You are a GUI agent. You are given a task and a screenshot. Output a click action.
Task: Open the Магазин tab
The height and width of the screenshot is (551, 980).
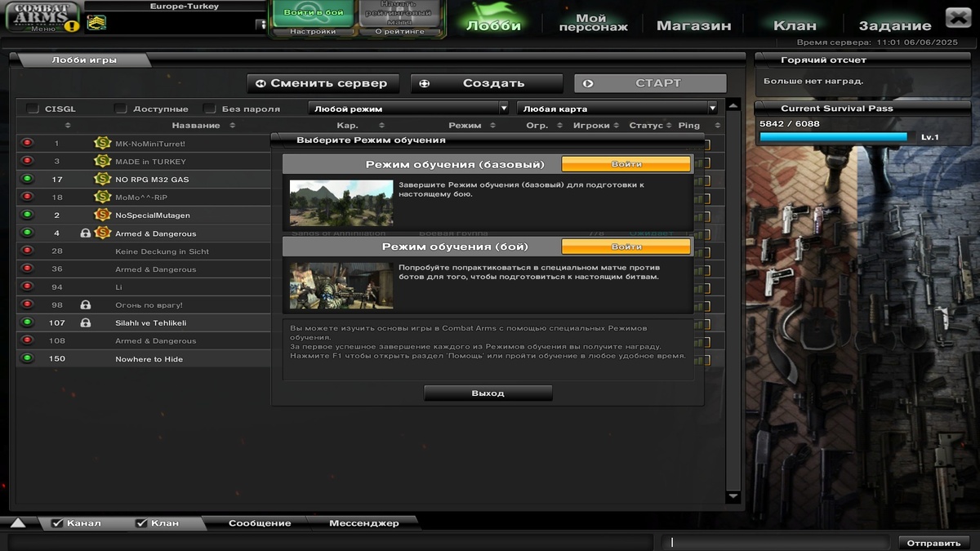693,25
